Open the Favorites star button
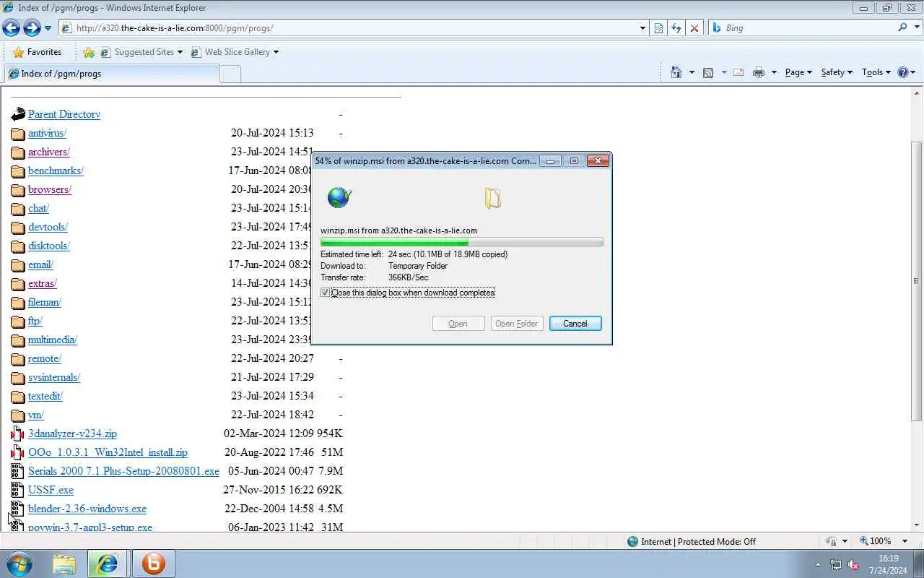 point(38,52)
